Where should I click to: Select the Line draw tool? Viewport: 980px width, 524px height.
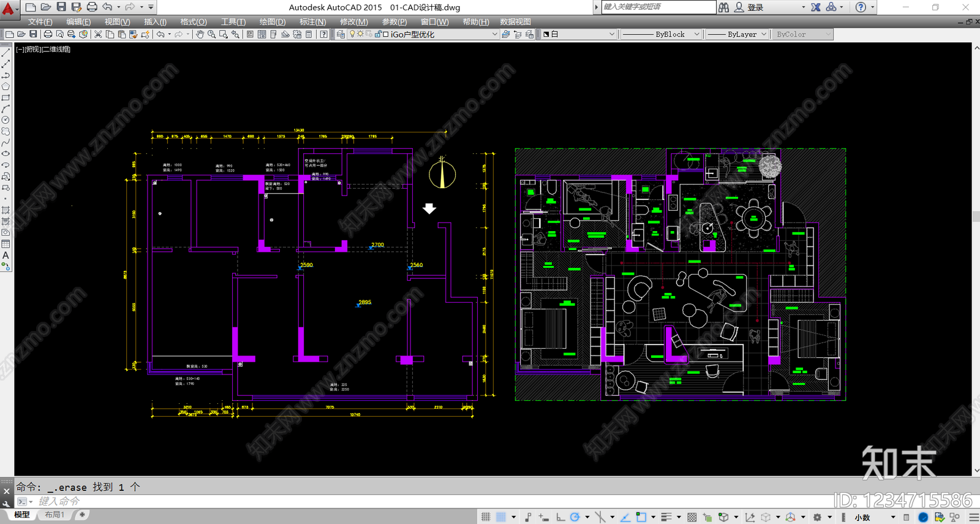[6, 53]
